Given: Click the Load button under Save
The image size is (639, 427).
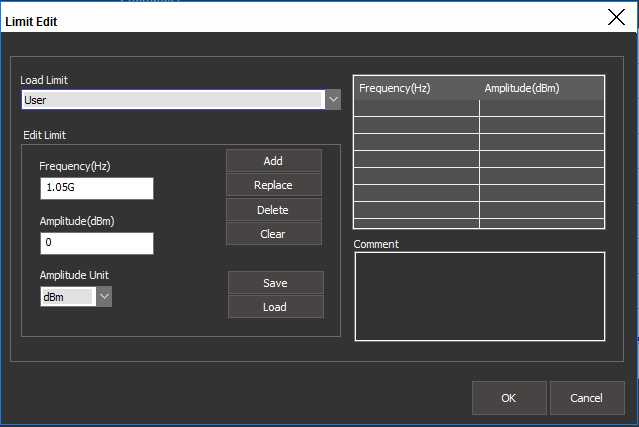Looking at the screenshot, I should pos(275,307).
